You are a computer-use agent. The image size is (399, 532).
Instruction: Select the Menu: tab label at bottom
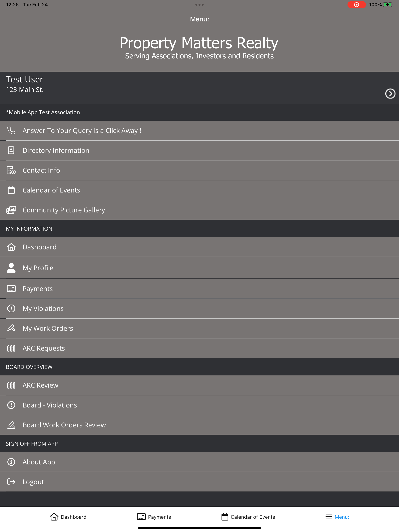click(x=342, y=517)
